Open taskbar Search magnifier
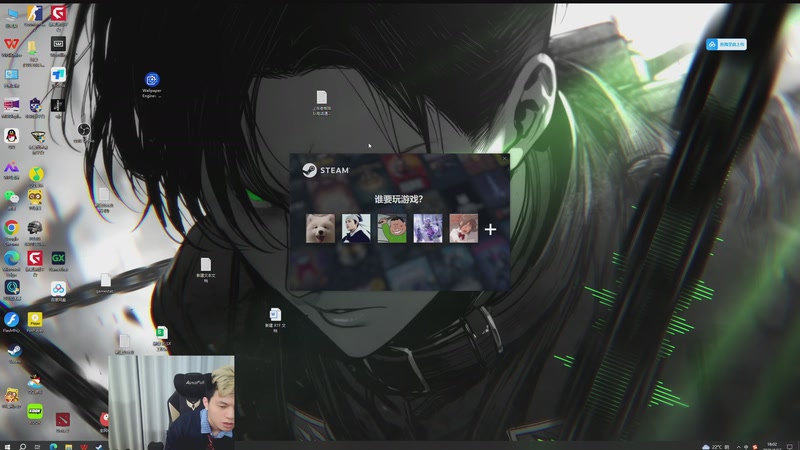The width and height of the screenshot is (800, 450). click(22, 446)
